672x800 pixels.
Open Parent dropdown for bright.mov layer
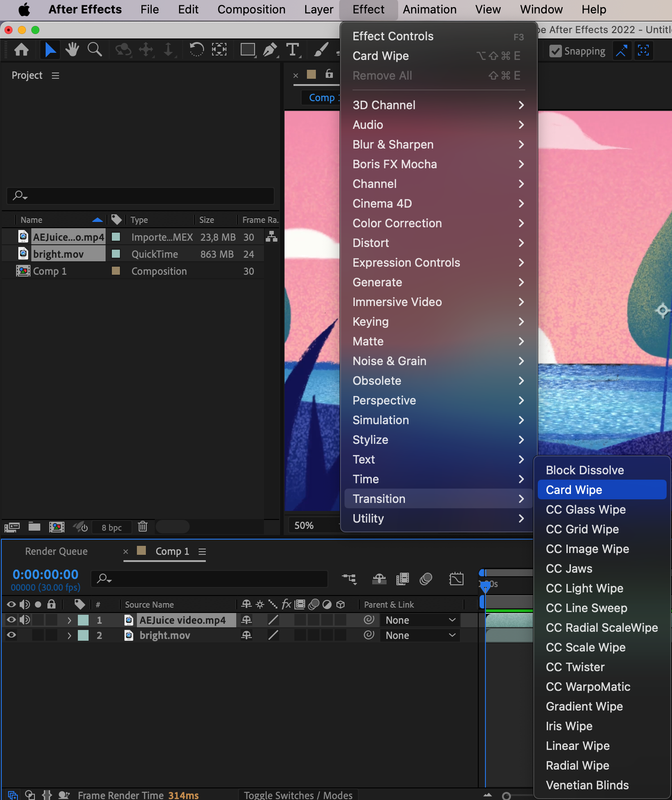tap(420, 635)
